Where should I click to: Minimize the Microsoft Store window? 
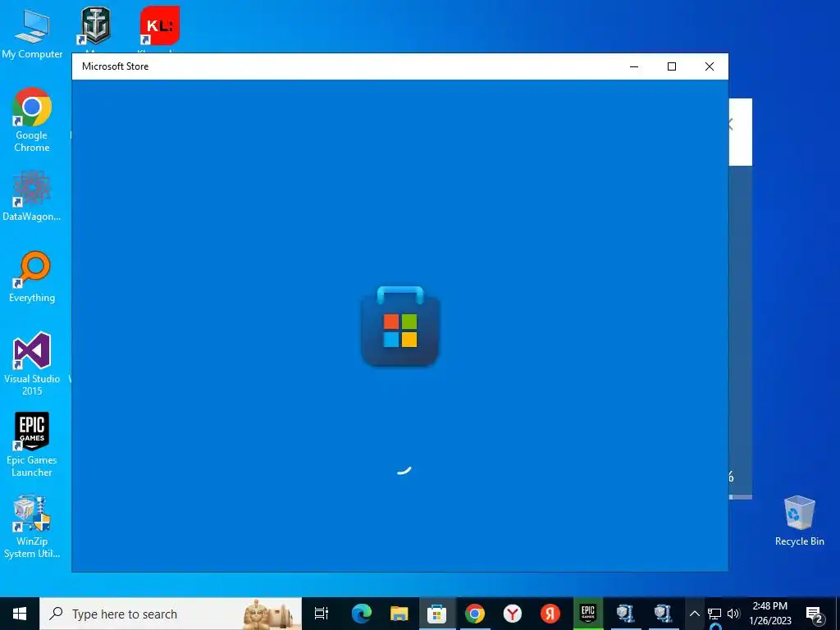coord(634,66)
